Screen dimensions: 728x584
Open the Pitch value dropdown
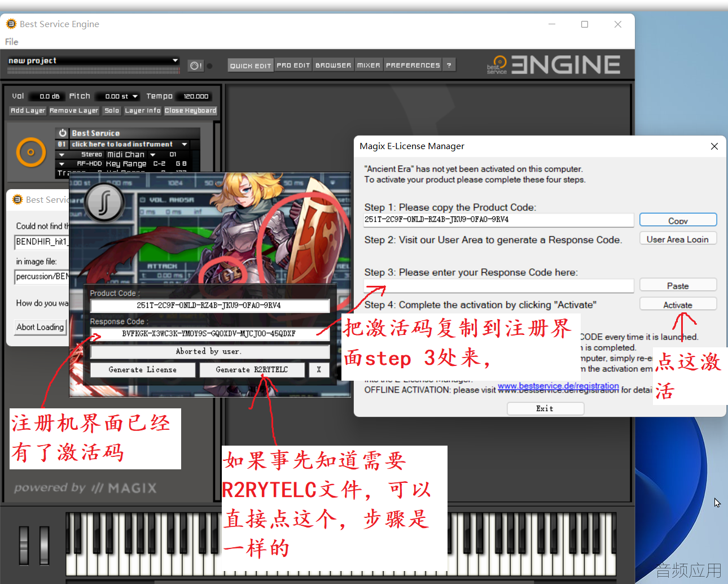(x=135, y=97)
